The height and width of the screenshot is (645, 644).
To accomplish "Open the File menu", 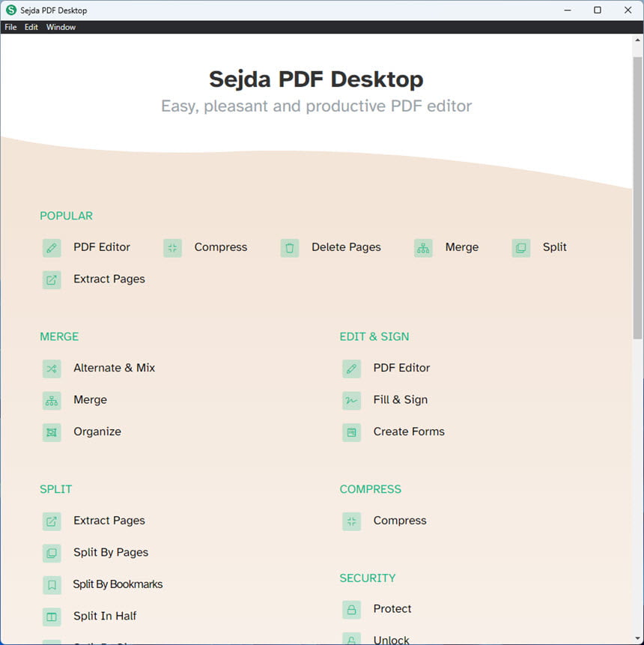I will [10, 27].
